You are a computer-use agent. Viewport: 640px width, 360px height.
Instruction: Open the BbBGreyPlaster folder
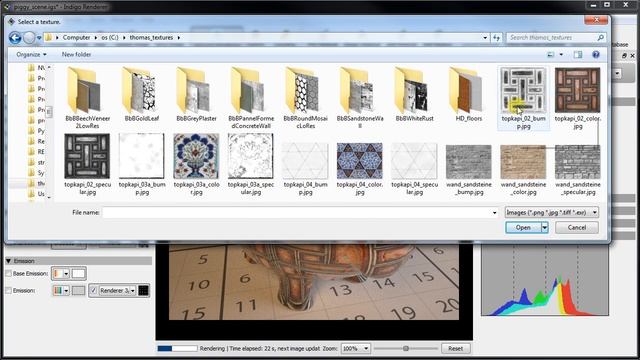tap(196, 95)
